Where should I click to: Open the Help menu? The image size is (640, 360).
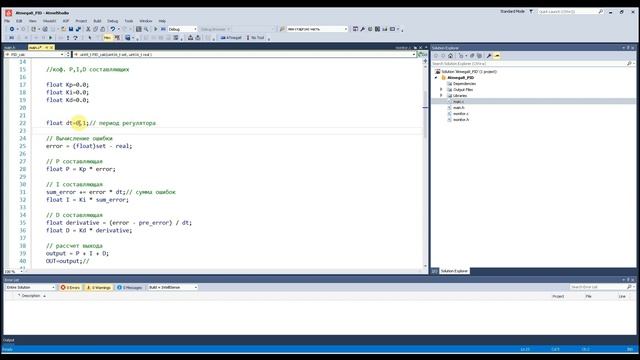(x=162, y=21)
